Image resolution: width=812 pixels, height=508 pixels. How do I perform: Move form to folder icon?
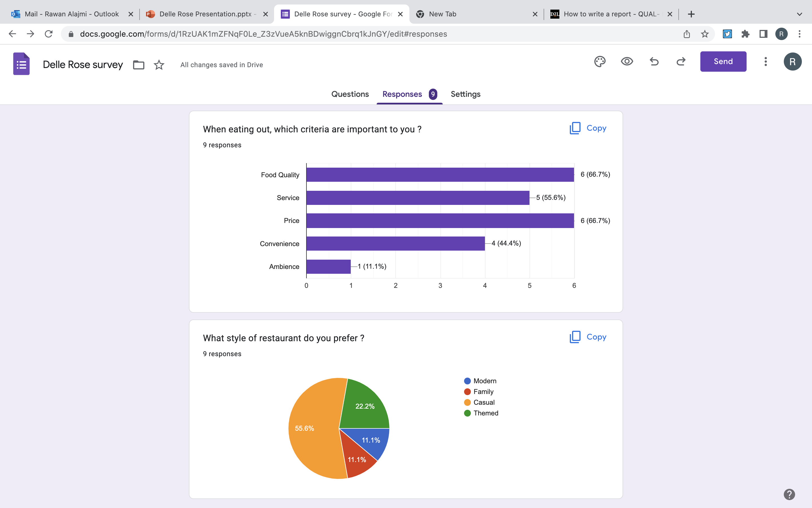tap(139, 65)
